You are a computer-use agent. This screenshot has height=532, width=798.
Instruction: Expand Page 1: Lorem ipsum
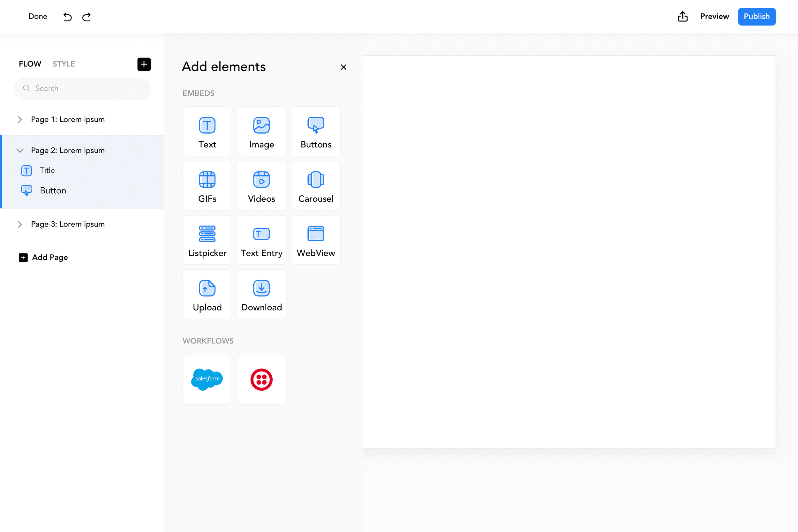point(20,119)
